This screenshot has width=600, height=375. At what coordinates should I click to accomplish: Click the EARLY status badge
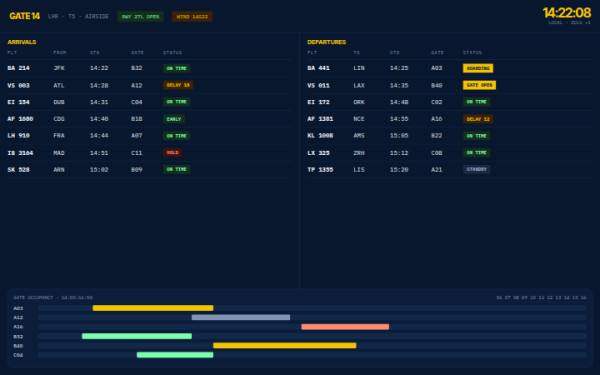(174, 119)
